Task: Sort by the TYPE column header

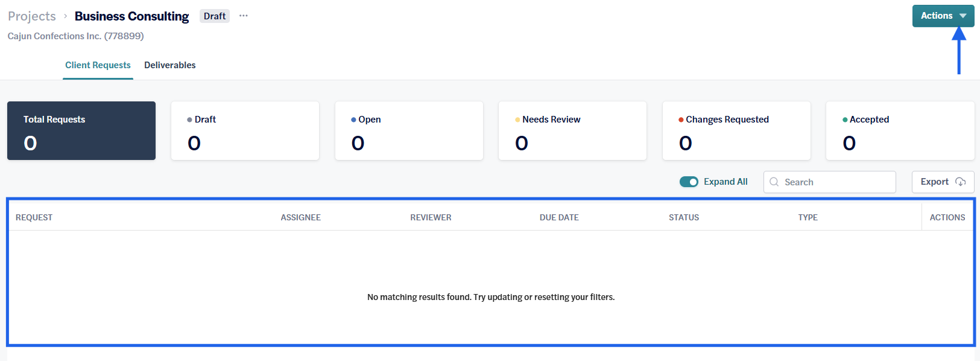Action: pos(808,217)
